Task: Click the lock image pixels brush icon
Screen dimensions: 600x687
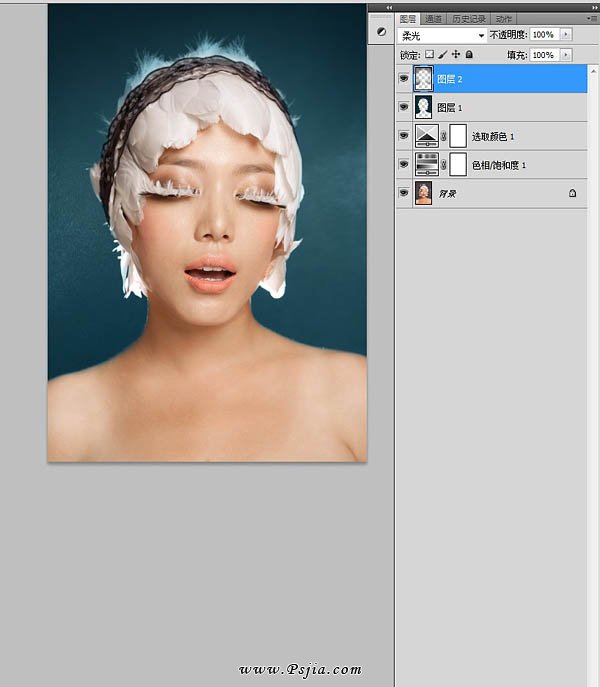Action: [443, 55]
